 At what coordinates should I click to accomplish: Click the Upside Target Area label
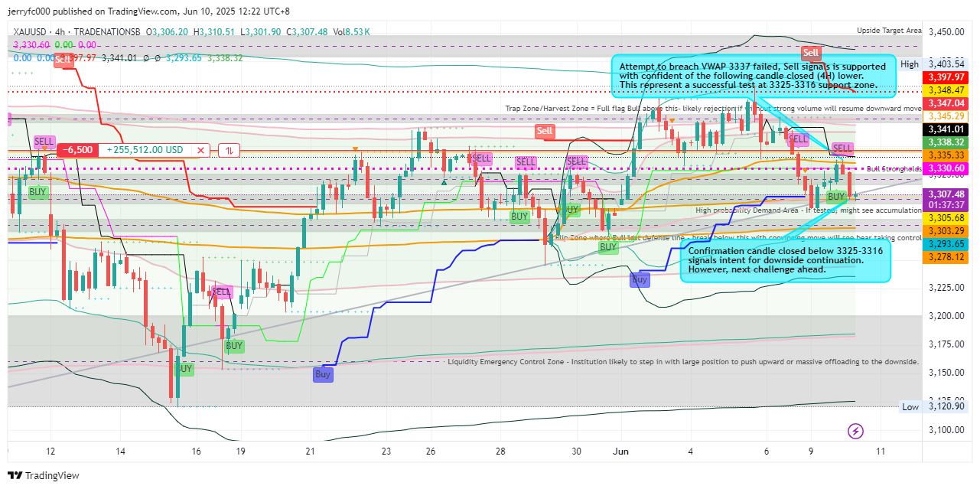click(x=889, y=31)
